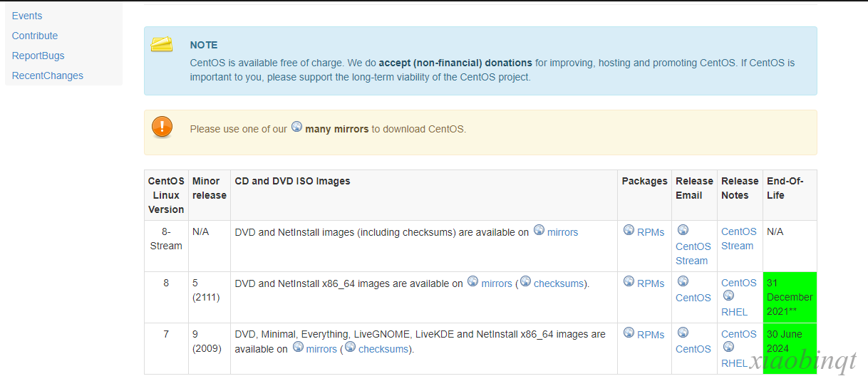Image resolution: width=868 pixels, height=391 pixels.
Task: Open the many mirrors link
Action: click(x=337, y=129)
